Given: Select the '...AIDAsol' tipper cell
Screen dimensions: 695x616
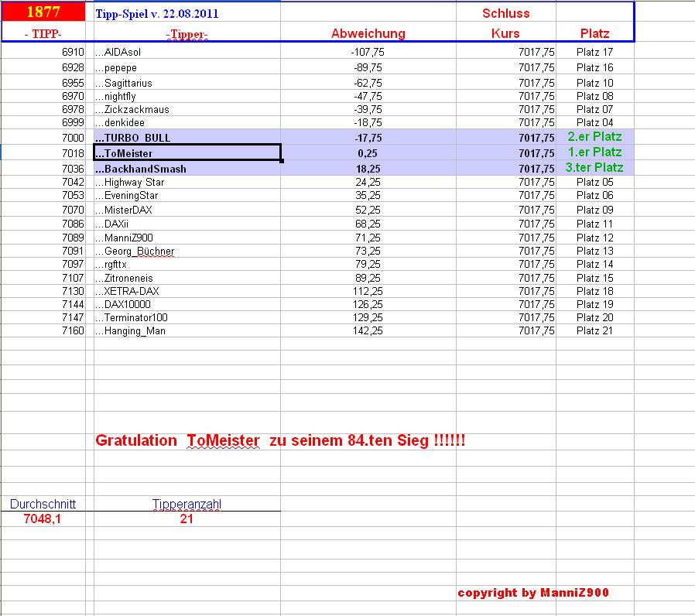Looking at the screenshot, I should tap(187, 53).
